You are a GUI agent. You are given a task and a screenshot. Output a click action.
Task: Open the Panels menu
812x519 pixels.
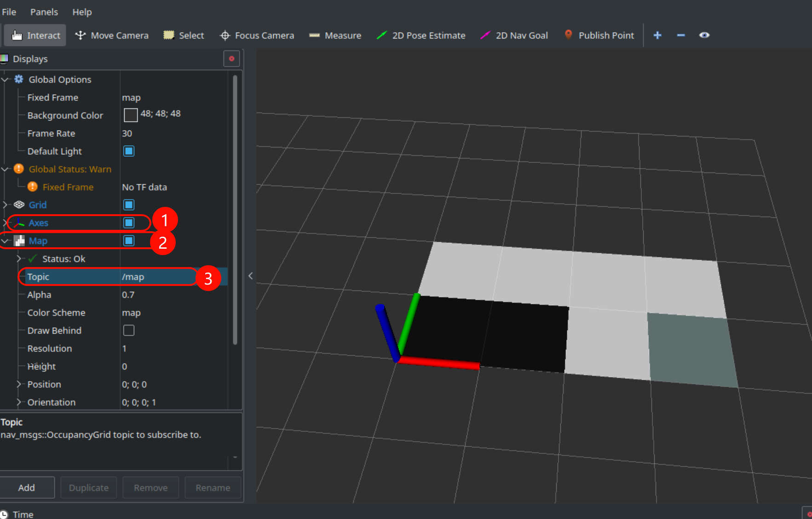(44, 12)
